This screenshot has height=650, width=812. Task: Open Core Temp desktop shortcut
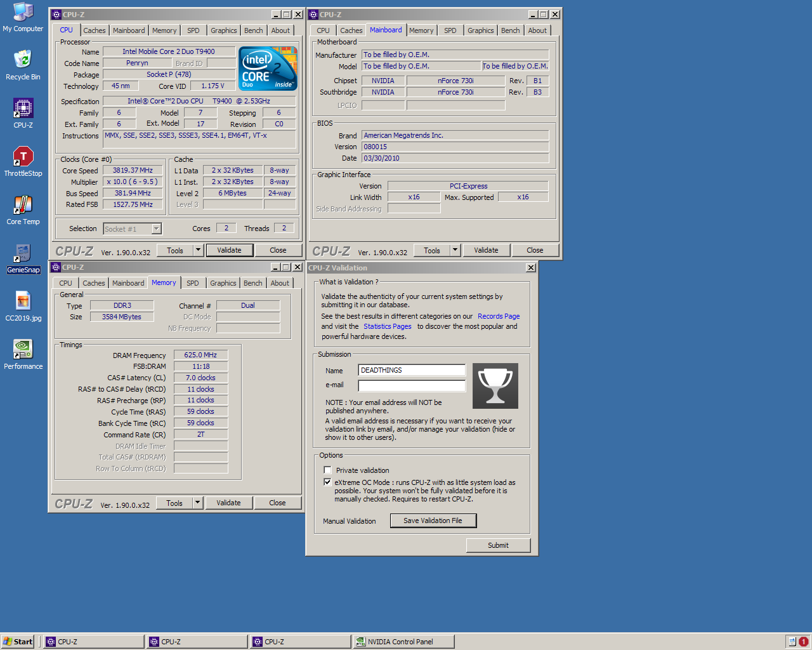[23, 209]
